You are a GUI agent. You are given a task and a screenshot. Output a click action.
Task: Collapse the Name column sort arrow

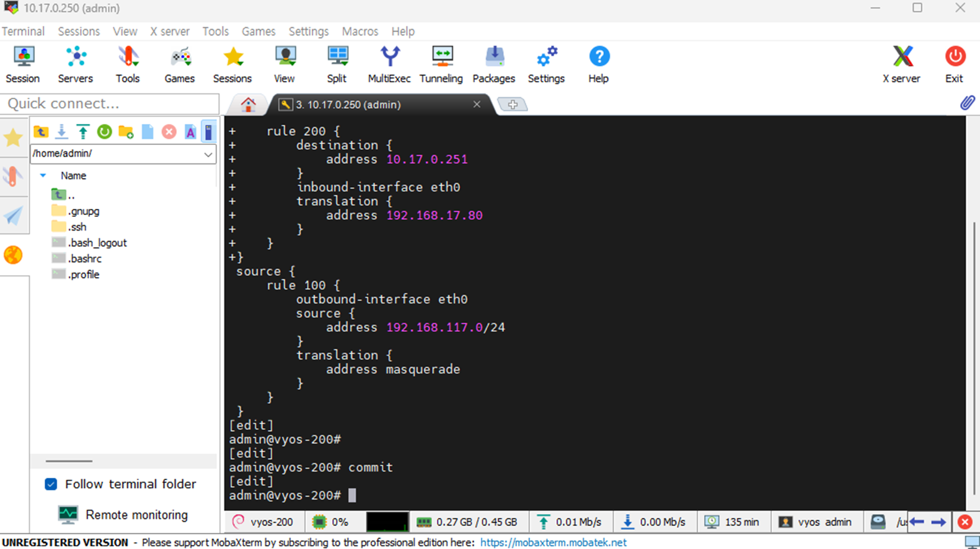click(43, 175)
